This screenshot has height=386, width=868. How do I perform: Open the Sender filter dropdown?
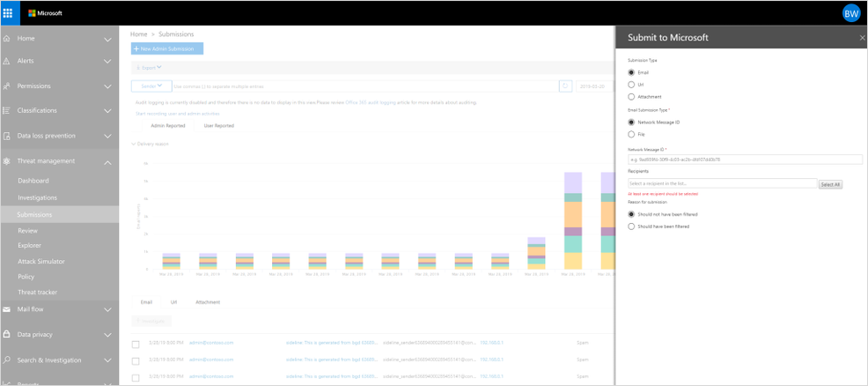[x=151, y=86]
